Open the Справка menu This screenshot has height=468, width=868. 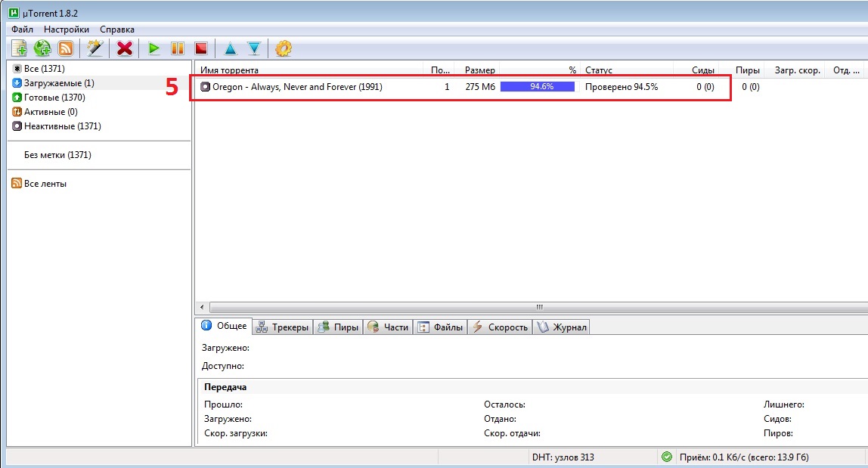pos(116,29)
